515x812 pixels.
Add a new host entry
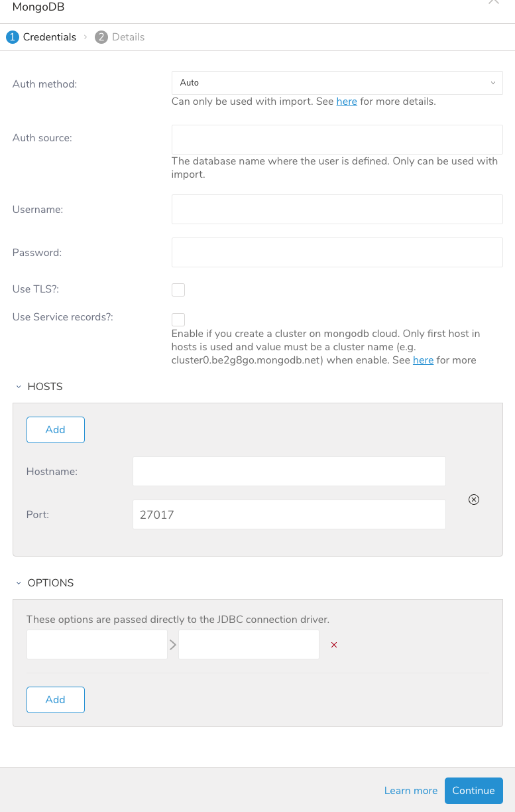56,430
